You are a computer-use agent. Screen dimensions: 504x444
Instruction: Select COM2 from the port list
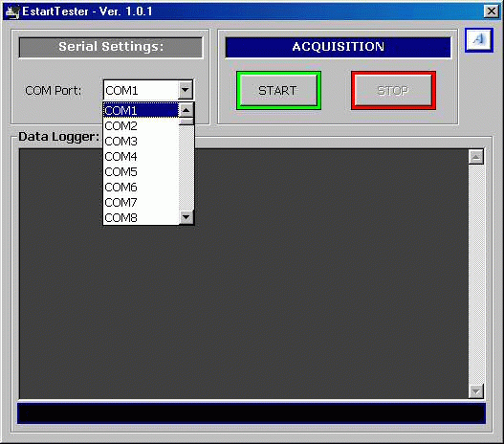(x=142, y=125)
